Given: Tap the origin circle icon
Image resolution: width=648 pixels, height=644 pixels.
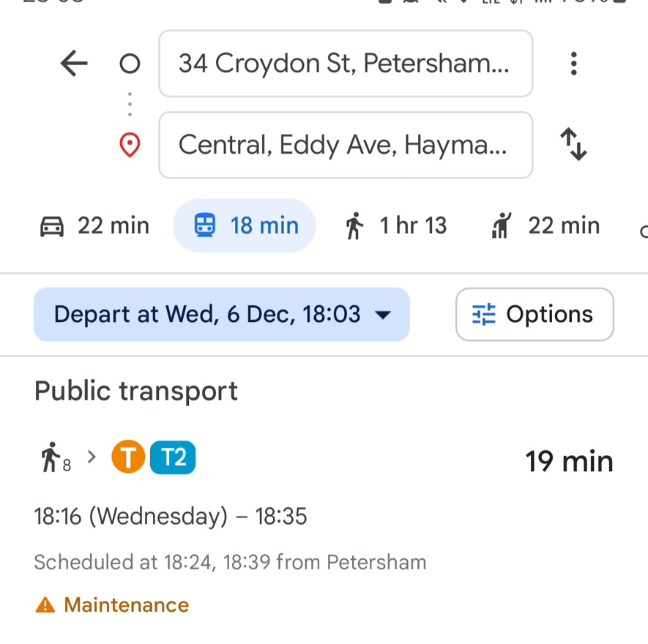Looking at the screenshot, I should [130, 64].
